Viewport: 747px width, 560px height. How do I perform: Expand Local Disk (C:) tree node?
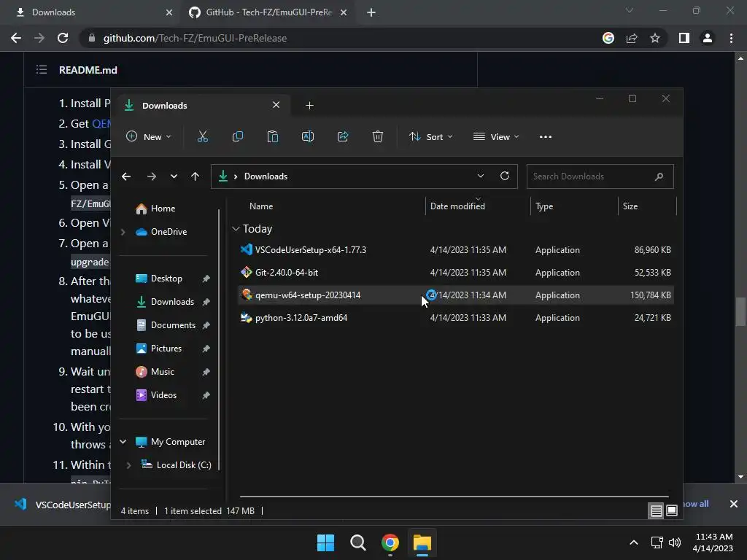tap(128, 465)
